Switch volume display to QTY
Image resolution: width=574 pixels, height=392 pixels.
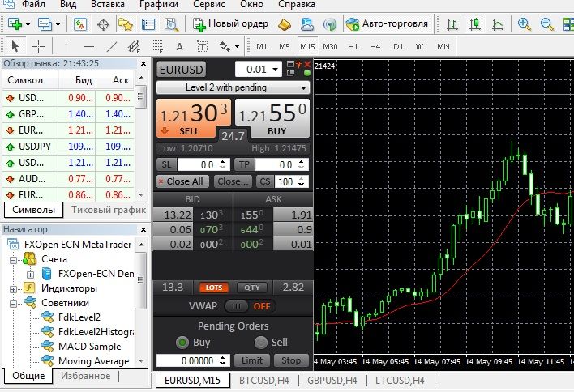252,288
